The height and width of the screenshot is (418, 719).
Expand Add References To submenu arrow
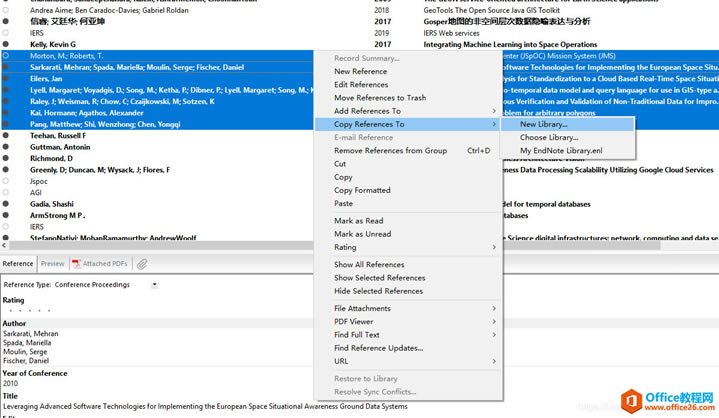point(494,111)
